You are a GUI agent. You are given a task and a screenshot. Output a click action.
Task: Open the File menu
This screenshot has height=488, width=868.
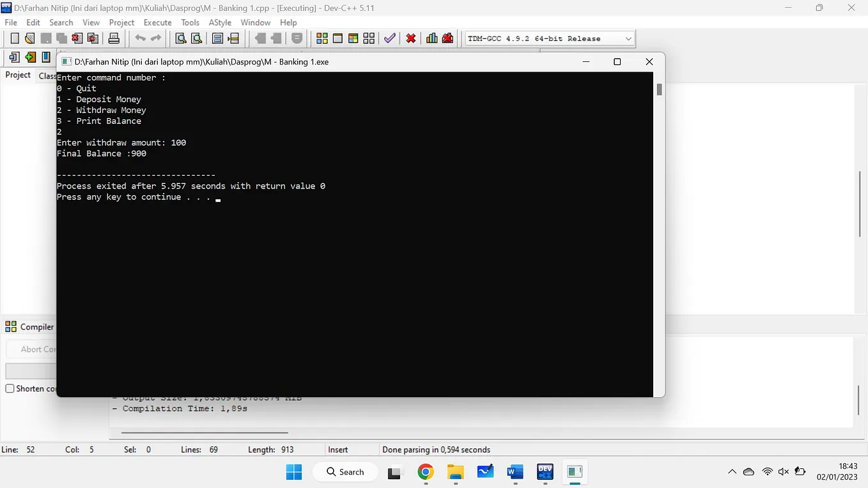pyautogui.click(x=11, y=22)
